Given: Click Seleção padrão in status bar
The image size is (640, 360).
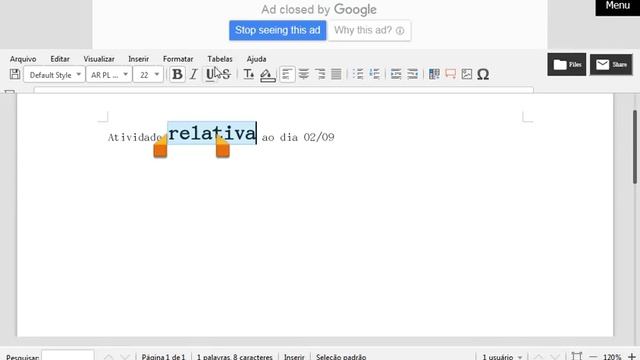Looking at the screenshot, I should pyautogui.click(x=341, y=357).
